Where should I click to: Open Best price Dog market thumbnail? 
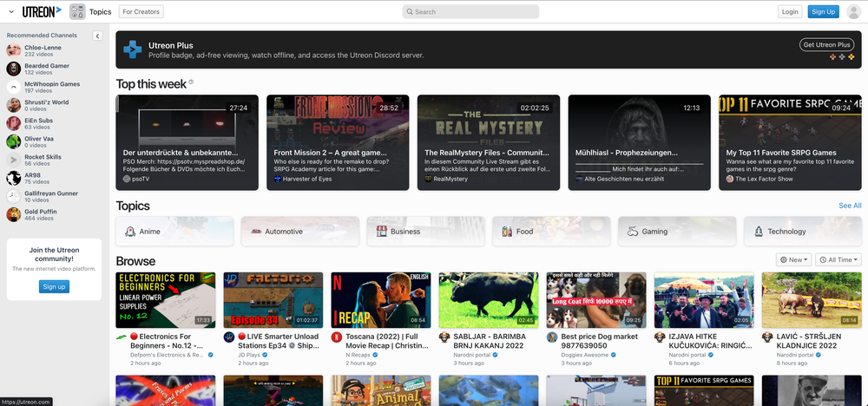596,300
